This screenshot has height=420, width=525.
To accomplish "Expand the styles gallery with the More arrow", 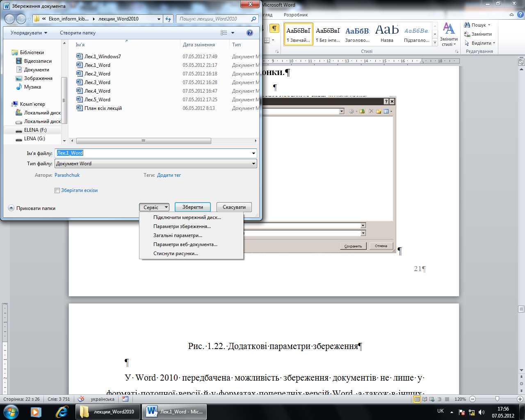I will [x=435, y=42].
